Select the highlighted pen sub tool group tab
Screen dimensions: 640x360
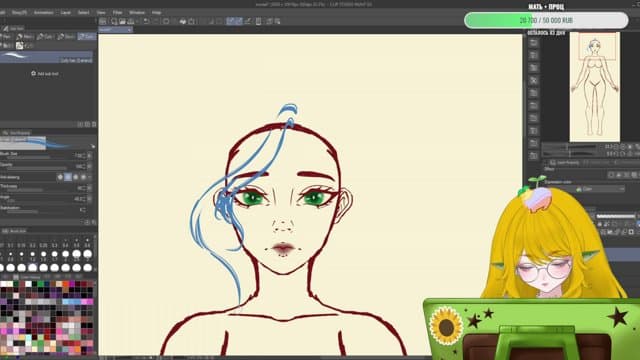point(87,37)
